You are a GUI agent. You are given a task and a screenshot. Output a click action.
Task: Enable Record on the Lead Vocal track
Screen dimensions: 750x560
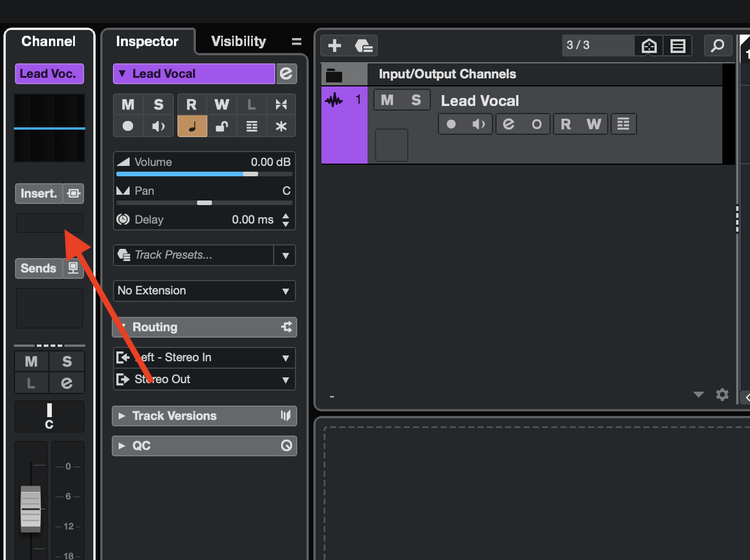451,124
